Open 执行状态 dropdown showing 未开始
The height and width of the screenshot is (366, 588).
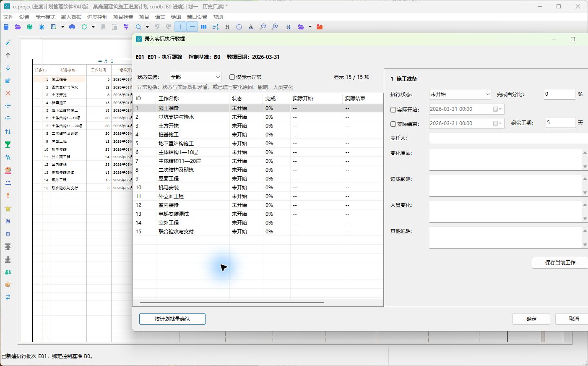(x=460, y=94)
